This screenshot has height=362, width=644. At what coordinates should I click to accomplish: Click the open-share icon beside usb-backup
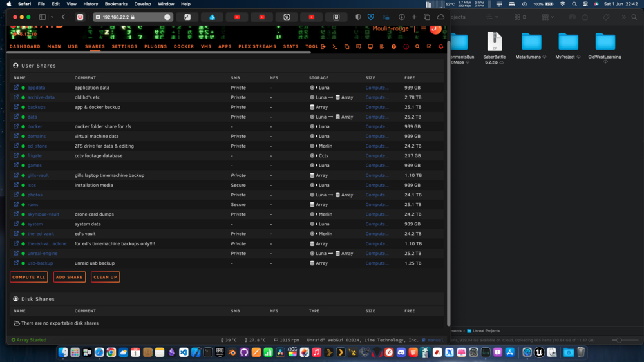16,263
